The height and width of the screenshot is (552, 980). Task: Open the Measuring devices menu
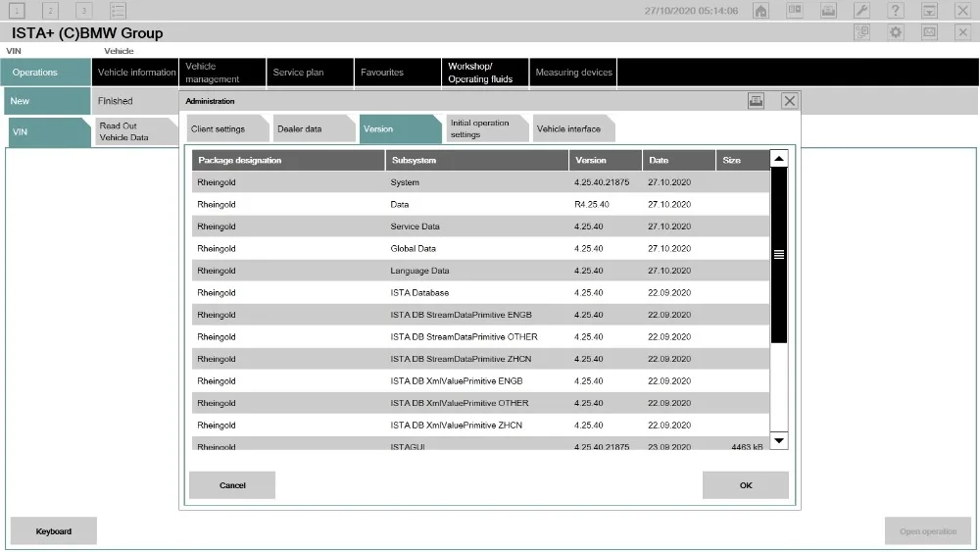[573, 73]
